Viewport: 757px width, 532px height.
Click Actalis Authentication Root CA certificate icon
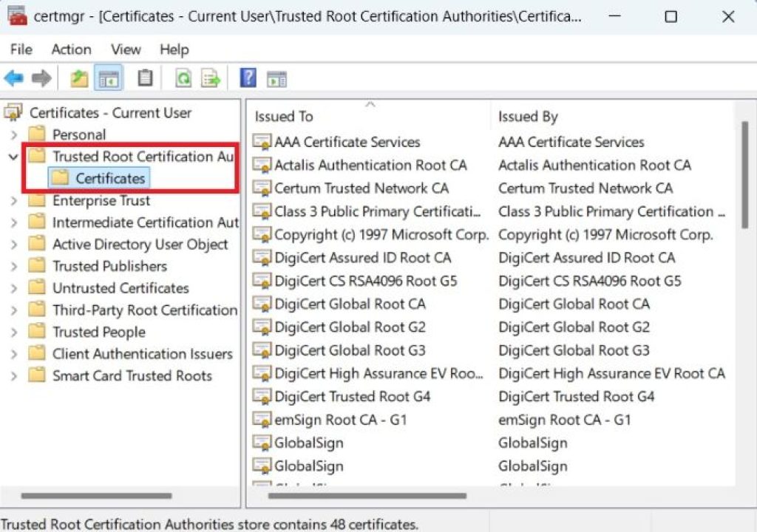pos(262,165)
